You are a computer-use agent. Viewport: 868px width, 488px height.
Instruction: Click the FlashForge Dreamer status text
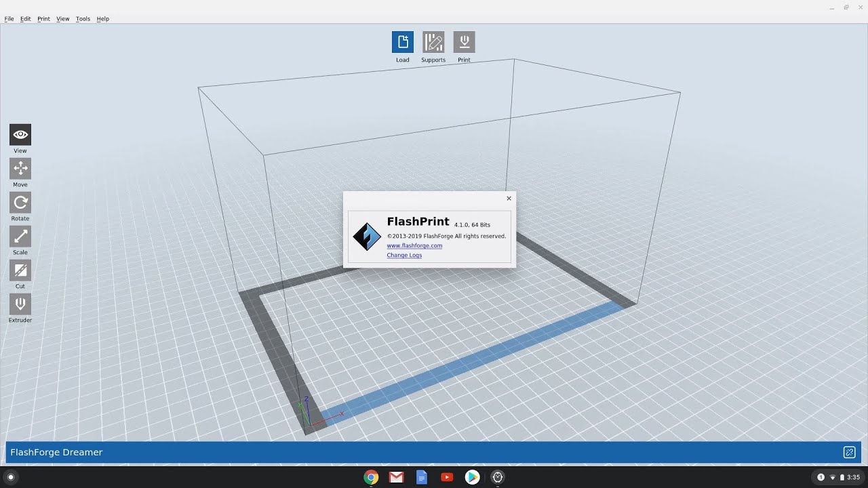[x=56, y=452]
